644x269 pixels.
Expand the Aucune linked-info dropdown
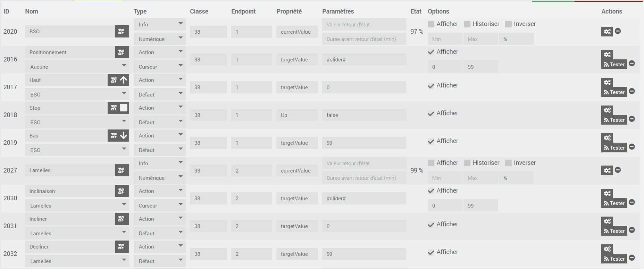[x=77, y=67]
